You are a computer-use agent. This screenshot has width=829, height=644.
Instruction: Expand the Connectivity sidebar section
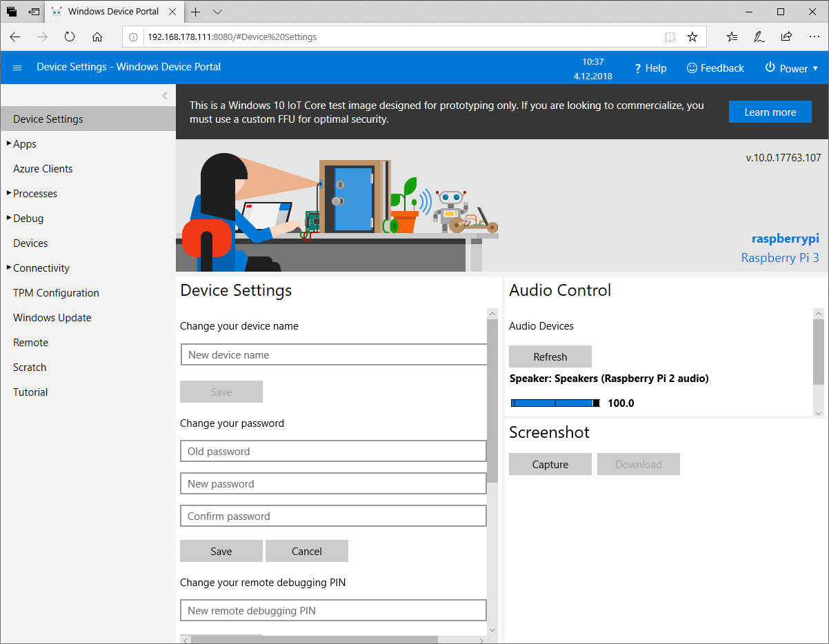tap(9, 268)
